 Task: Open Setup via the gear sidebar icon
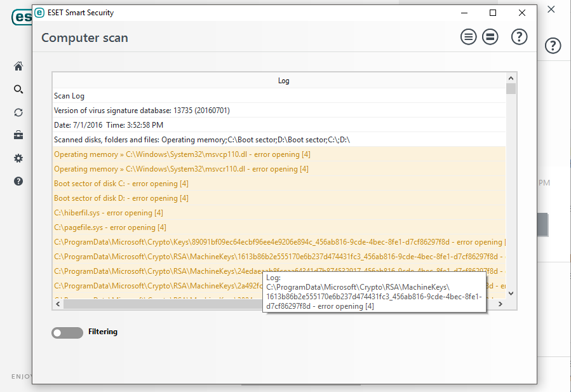[18, 158]
